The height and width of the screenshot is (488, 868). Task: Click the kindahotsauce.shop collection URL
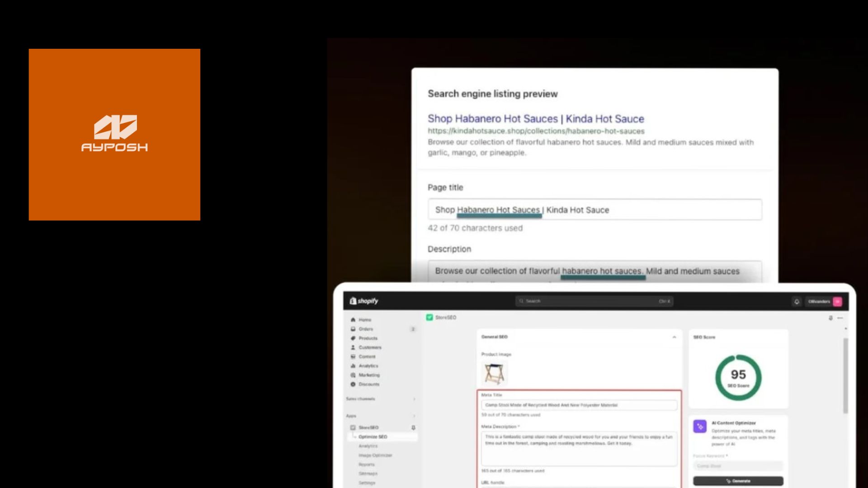(536, 131)
